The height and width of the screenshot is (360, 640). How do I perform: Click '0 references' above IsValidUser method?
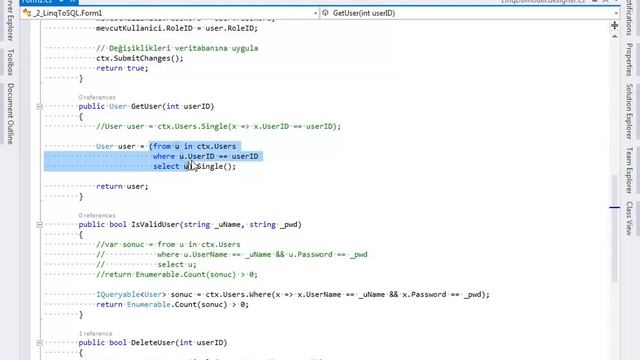[x=97, y=215]
